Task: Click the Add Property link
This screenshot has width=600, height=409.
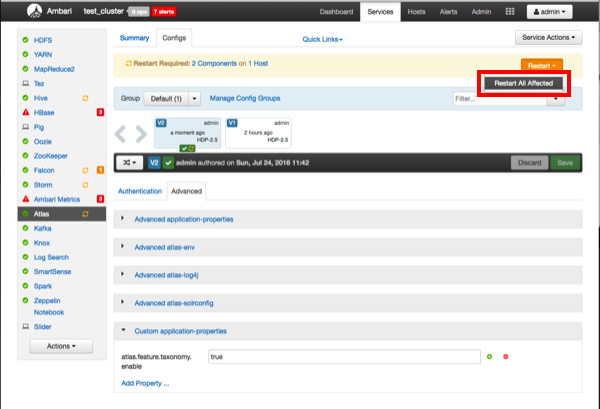Action: tap(145, 383)
